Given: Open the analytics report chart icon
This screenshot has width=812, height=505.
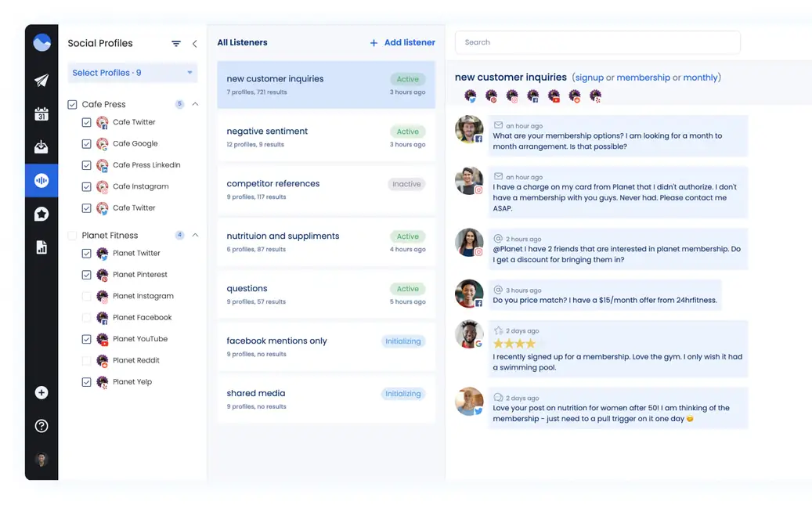Looking at the screenshot, I should pos(41,246).
